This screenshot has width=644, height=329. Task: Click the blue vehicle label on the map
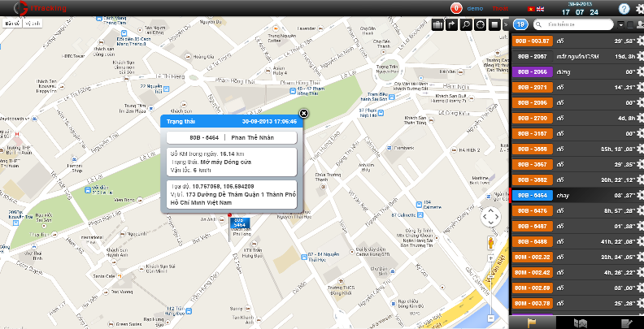pos(239,223)
